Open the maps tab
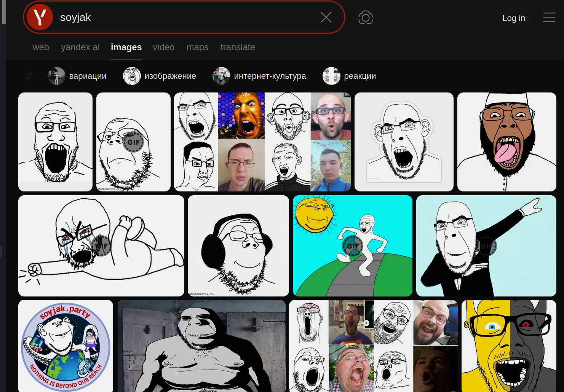564x392 pixels. coord(198,47)
